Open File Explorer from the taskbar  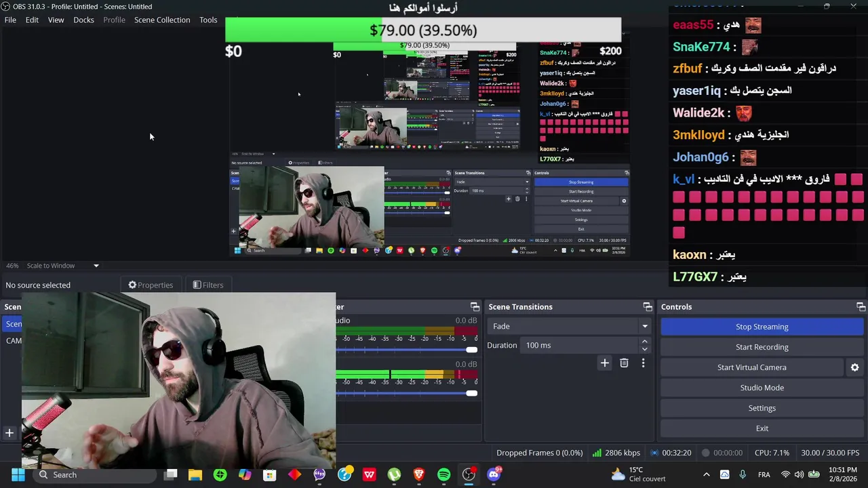pos(195,475)
